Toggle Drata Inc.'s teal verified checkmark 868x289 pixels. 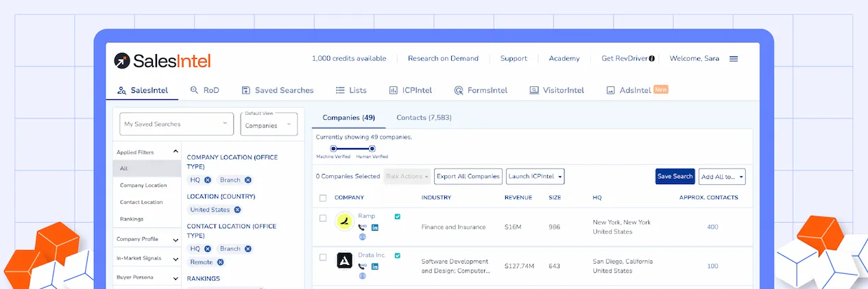398,255
